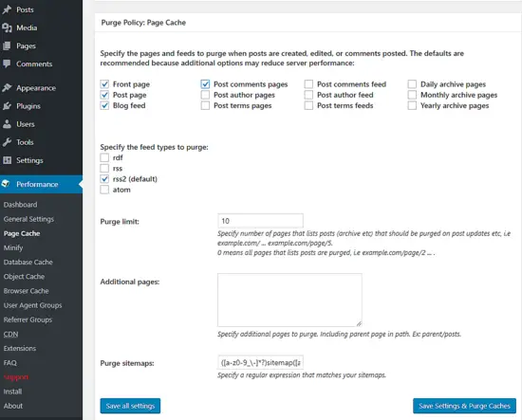The image size is (522, 420).
Task: Enable Monthly archive pages purge
Action: pos(412,95)
